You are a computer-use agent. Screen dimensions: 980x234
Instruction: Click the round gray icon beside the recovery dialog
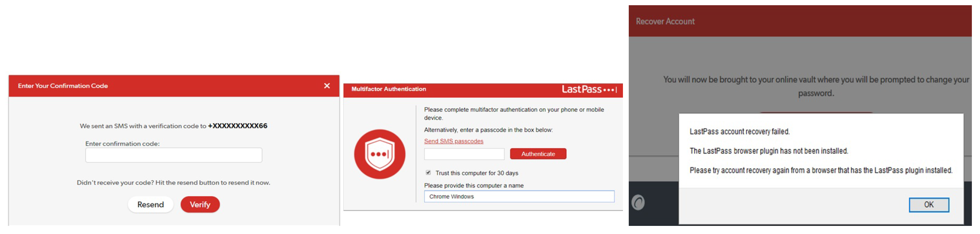(x=638, y=203)
